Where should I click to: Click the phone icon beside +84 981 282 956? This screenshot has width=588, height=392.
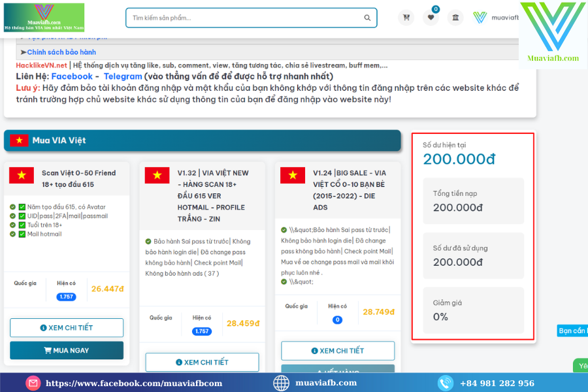pos(445,383)
